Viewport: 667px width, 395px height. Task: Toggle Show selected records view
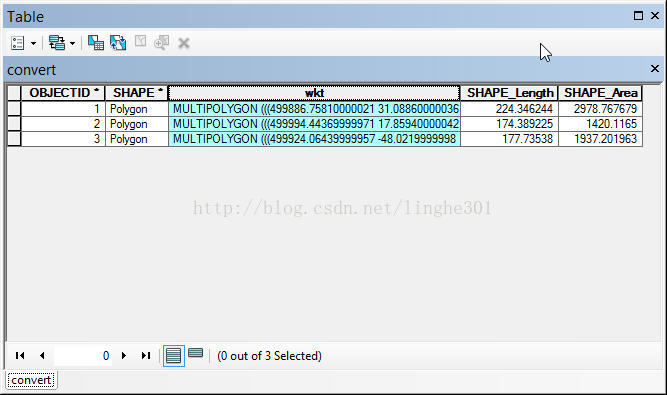196,353
